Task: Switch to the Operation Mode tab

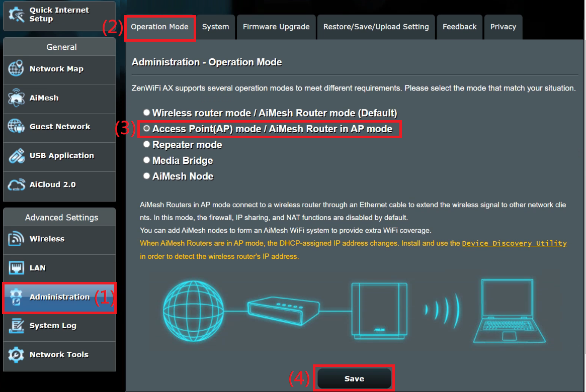Action: 159,27
